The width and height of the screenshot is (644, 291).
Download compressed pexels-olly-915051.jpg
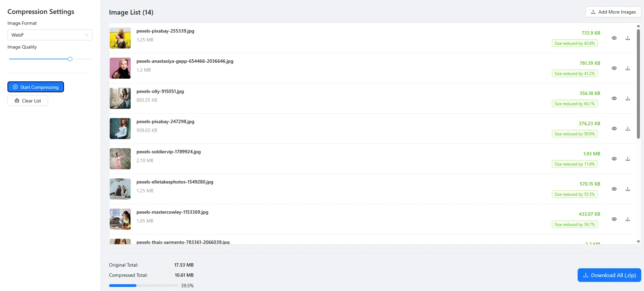[627, 98]
